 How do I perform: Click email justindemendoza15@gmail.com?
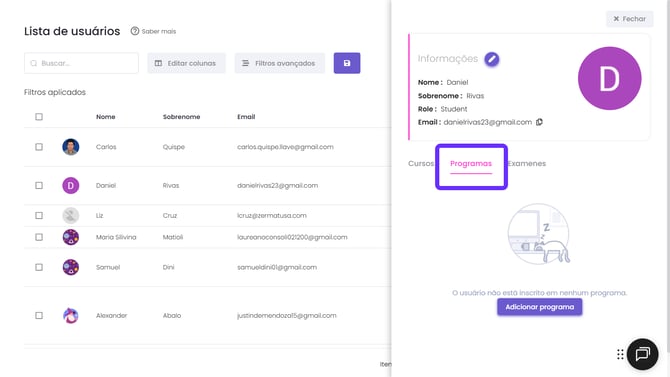coord(287,315)
